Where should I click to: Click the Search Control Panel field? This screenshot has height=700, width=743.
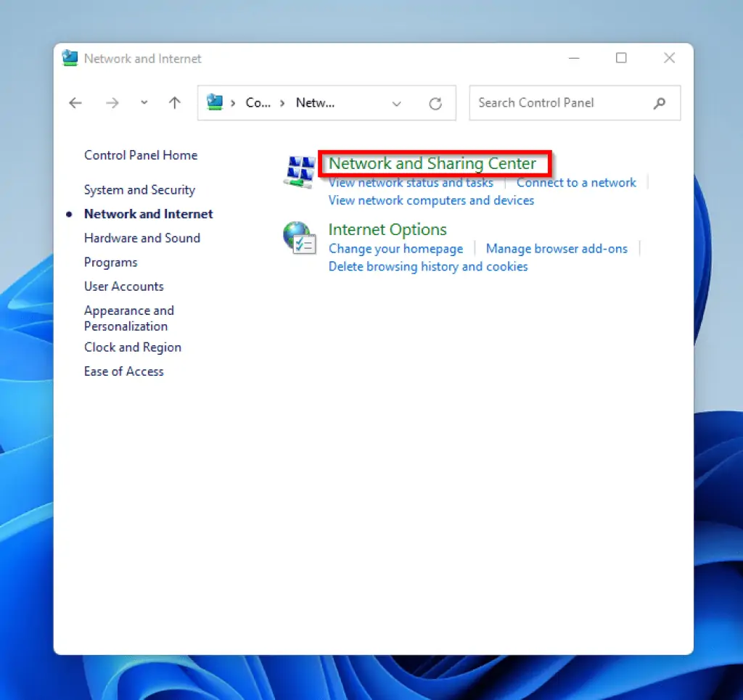click(559, 103)
